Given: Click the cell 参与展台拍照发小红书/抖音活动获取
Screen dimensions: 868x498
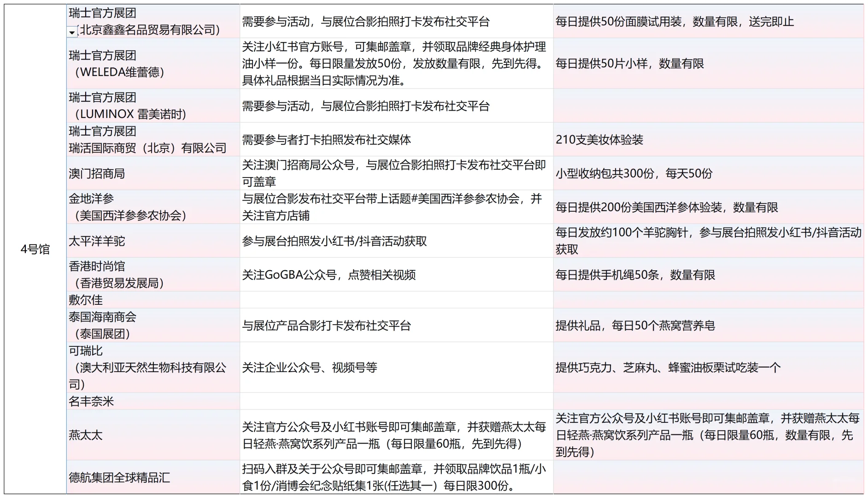Looking at the screenshot, I should tap(396, 241).
